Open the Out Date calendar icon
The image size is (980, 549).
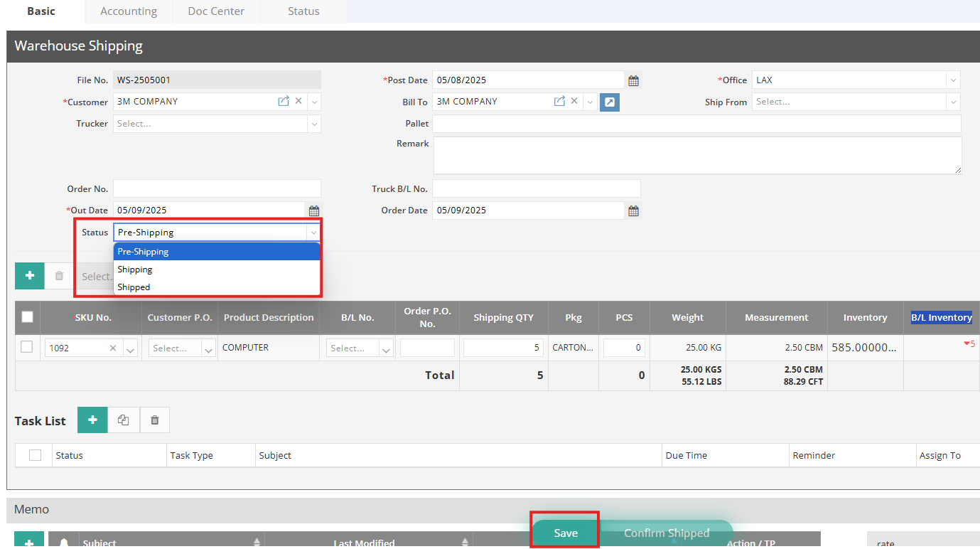tap(314, 211)
